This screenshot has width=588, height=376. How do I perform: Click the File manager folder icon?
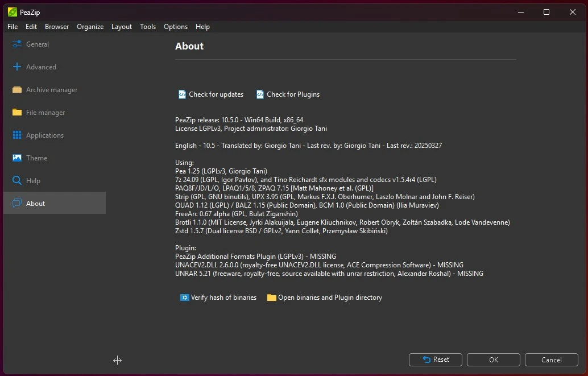point(17,112)
